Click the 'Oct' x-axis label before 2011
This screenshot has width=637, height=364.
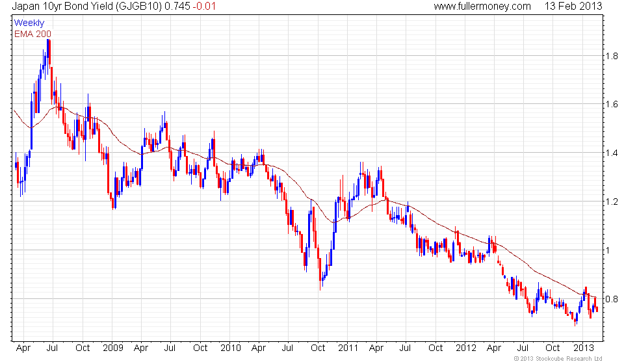coord(318,348)
